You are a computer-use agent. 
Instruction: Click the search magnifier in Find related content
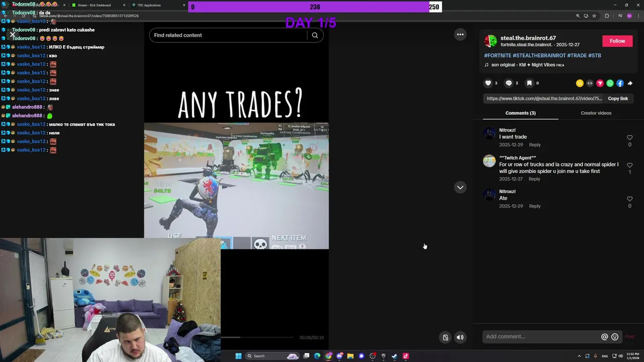tap(315, 35)
